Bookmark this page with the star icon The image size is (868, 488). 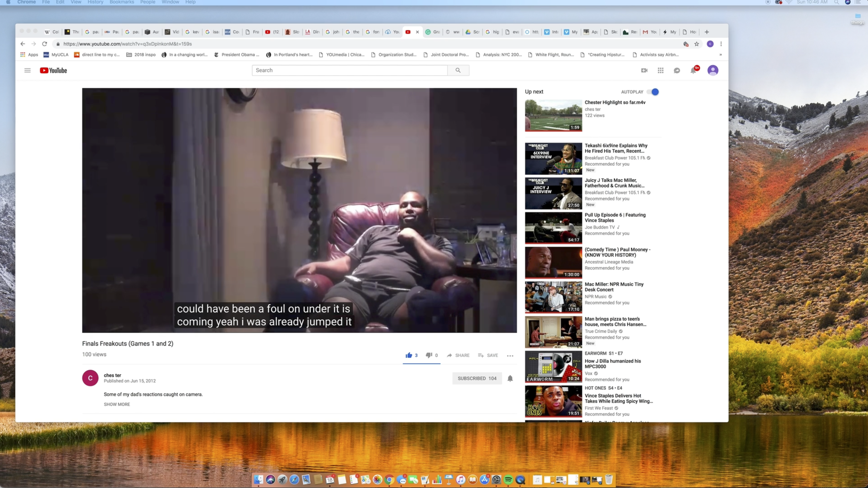[x=696, y=44]
